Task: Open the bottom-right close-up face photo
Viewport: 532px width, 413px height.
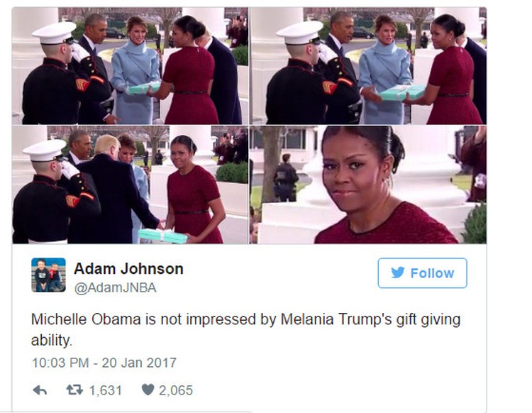Action: click(x=368, y=185)
